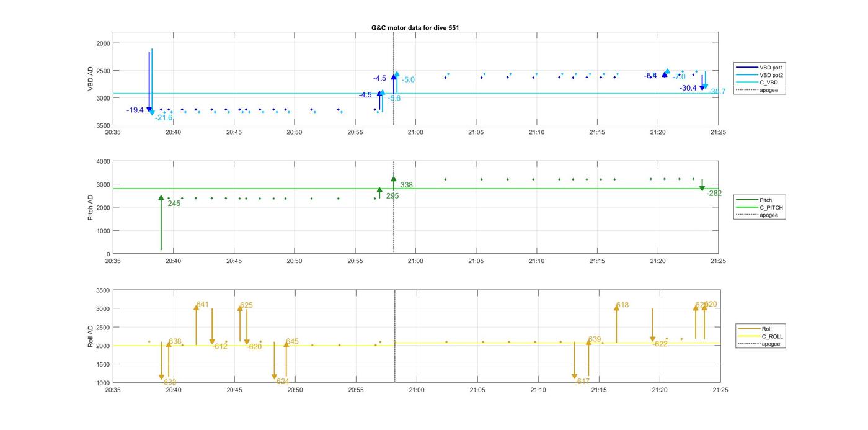Click the '-7.0' VBD data label
868x430 pixels.
[x=679, y=78]
